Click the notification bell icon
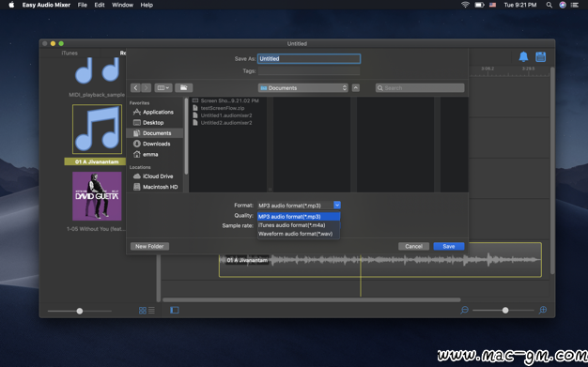 click(523, 57)
